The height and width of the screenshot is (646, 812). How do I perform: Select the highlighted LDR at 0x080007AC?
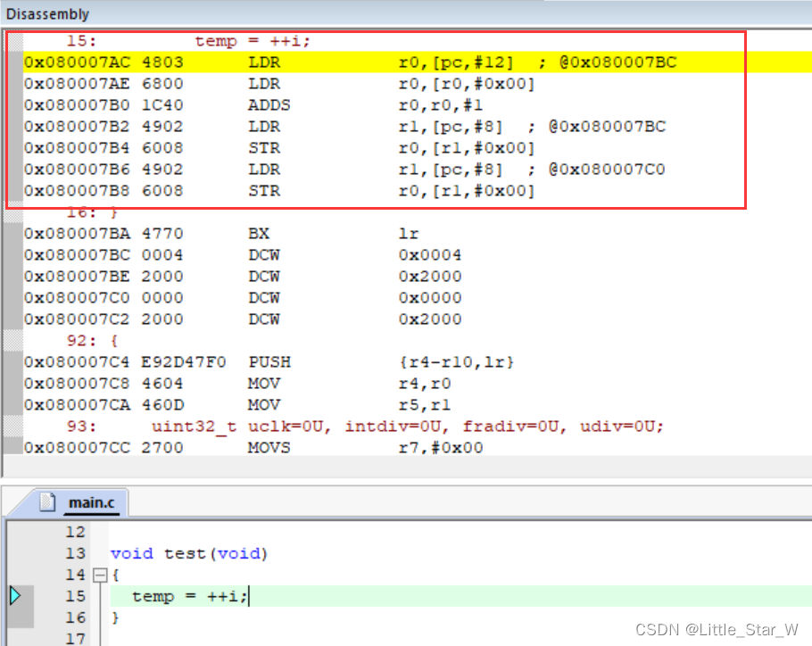[x=418, y=62]
